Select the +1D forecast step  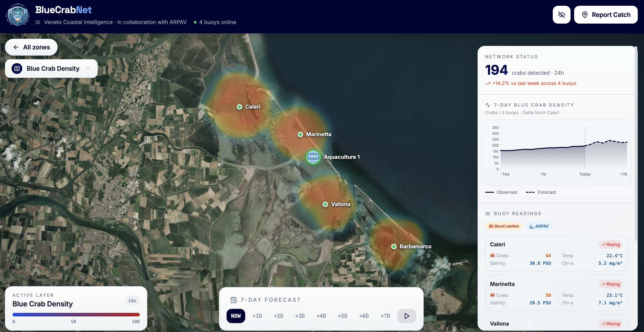257,316
